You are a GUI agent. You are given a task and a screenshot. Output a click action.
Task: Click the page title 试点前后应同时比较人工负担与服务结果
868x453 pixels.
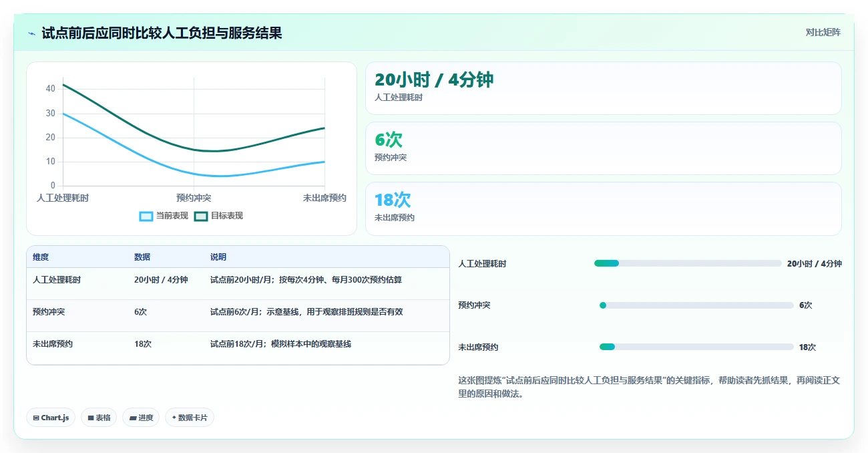coord(162,33)
